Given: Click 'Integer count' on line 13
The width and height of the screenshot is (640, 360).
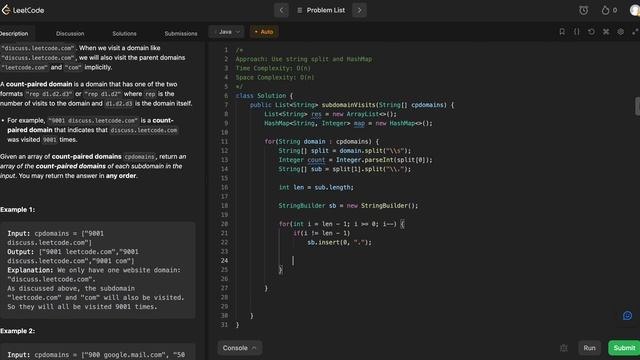Looking at the screenshot, I should pos(302,160).
